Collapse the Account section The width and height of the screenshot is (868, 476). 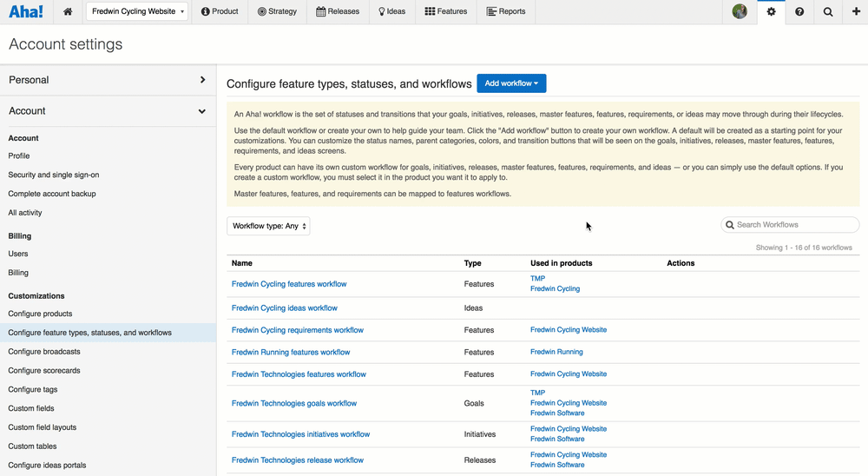[108, 111]
